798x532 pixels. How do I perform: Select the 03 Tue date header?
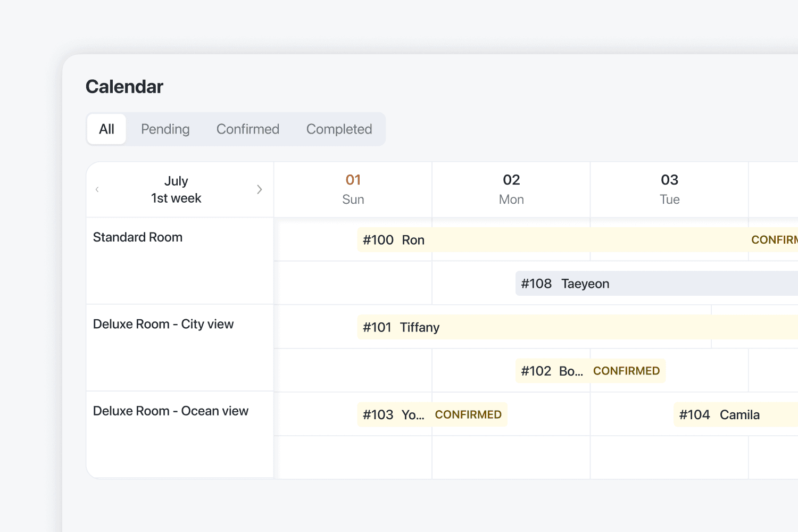click(x=669, y=189)
